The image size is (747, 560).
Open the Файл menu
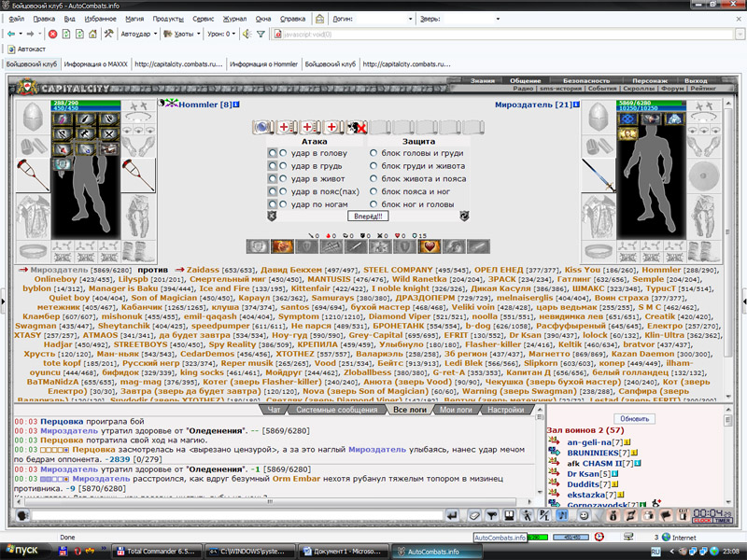(16, 19)
